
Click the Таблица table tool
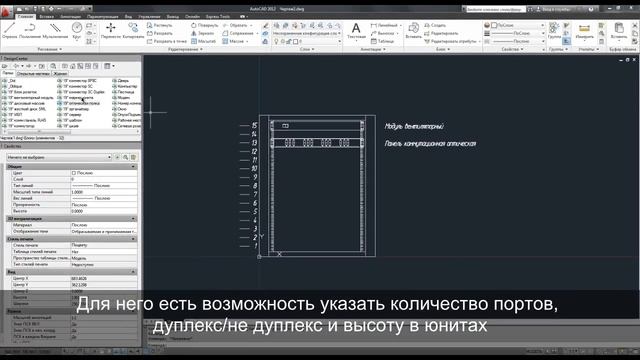click(x=382, y=41)
